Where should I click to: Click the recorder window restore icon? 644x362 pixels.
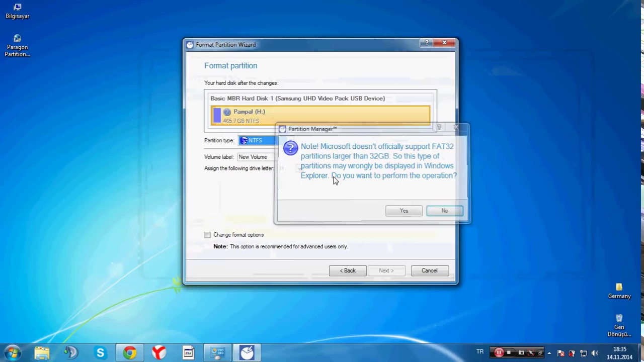(x=540, y=353)
